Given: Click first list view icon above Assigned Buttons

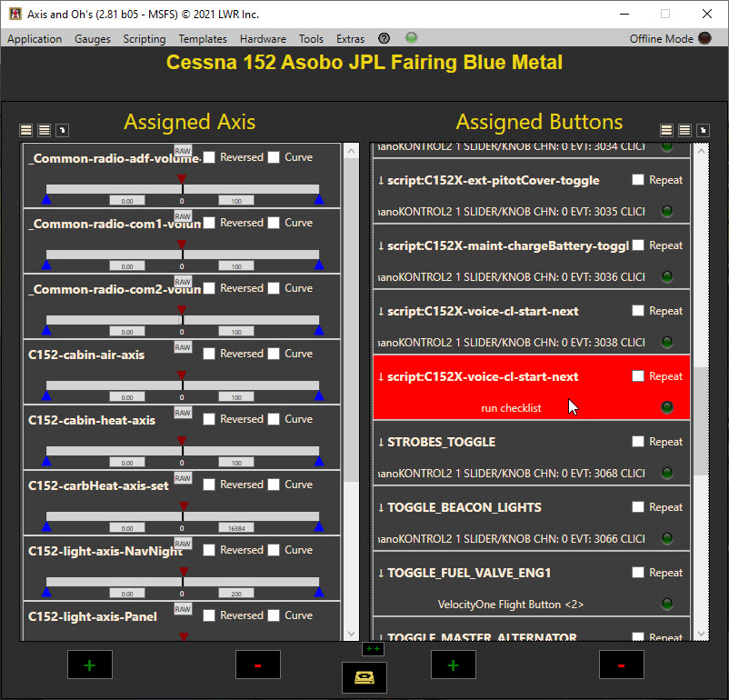Looking at the screenshot, I should tap(666, 130).
